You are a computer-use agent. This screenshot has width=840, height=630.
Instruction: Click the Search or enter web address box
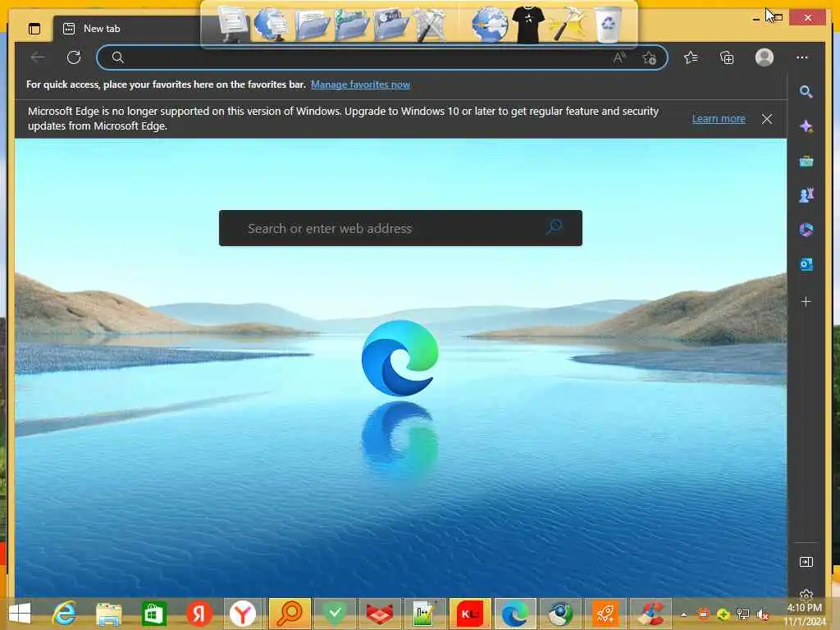pos(400,228)
